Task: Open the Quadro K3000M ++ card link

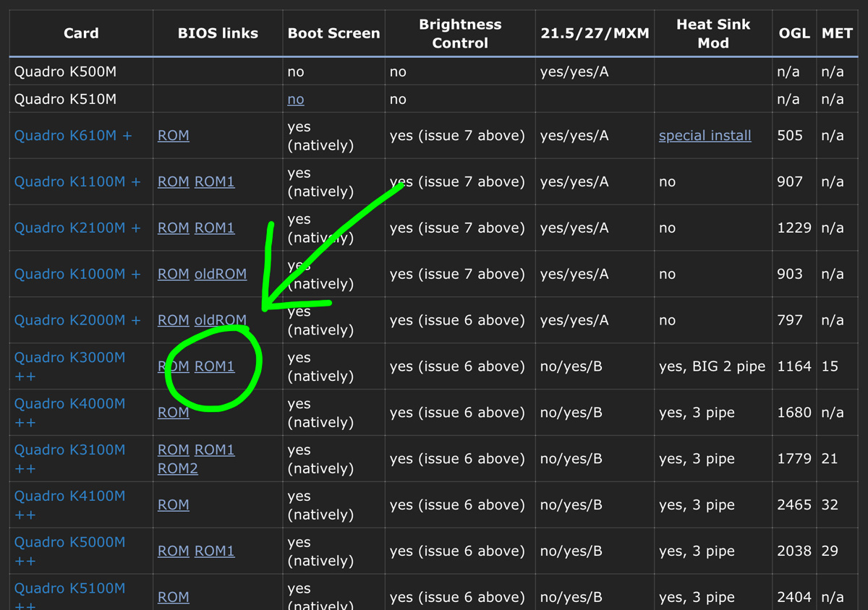Action: pos(70,366)
